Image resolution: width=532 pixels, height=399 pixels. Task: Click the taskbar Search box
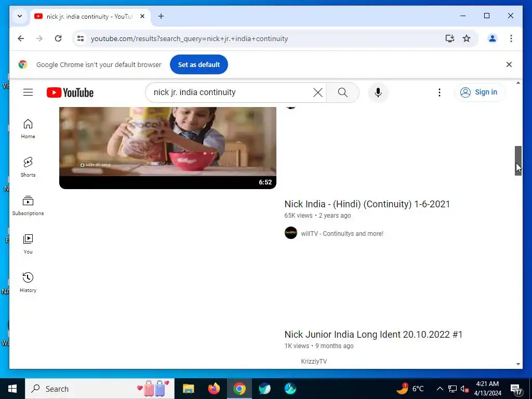point(100,389)
